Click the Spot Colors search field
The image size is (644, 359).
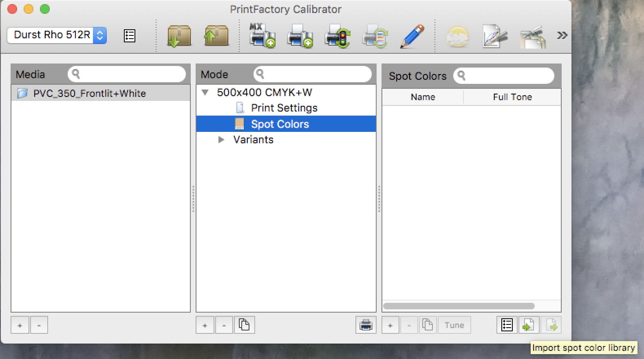tap(504, 75)
